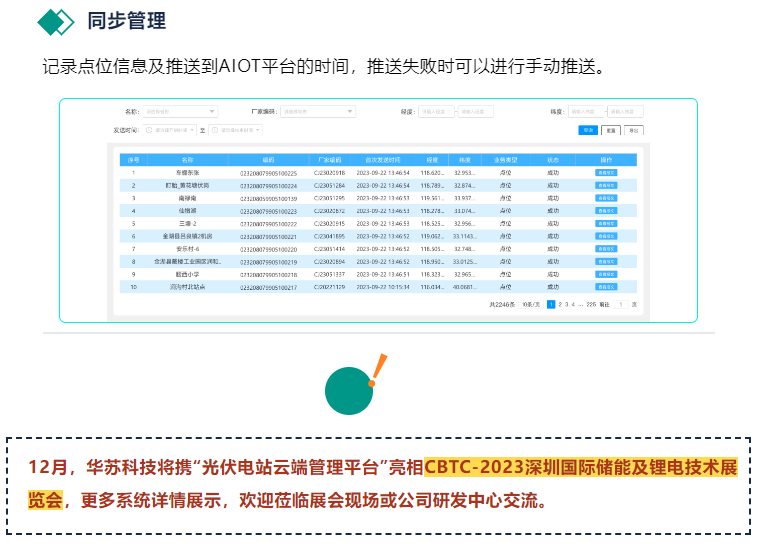The height and width of the screenshot is (544, 760).
Task: Expand the 厂家编码 dropdown filter
Action: click(318, 112)
